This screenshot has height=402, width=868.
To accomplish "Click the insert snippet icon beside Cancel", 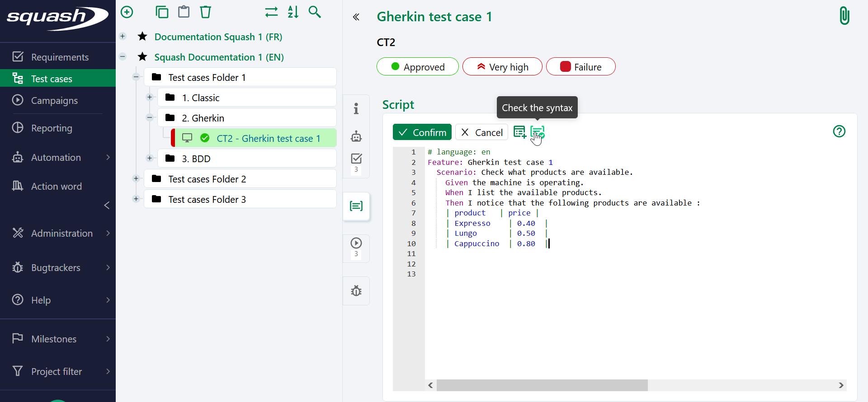I will click(x=519, y=132).
